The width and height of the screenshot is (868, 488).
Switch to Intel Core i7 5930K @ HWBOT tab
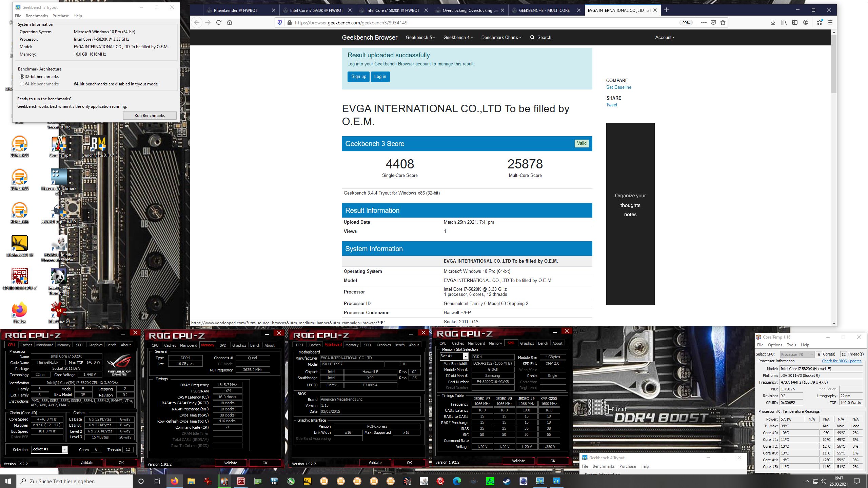point(317,10)
